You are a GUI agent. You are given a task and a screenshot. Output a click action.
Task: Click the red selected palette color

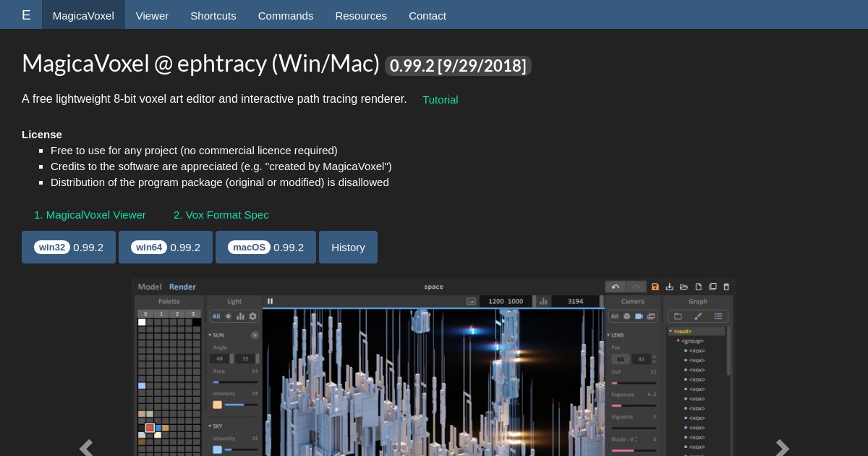tap(150, 428)
